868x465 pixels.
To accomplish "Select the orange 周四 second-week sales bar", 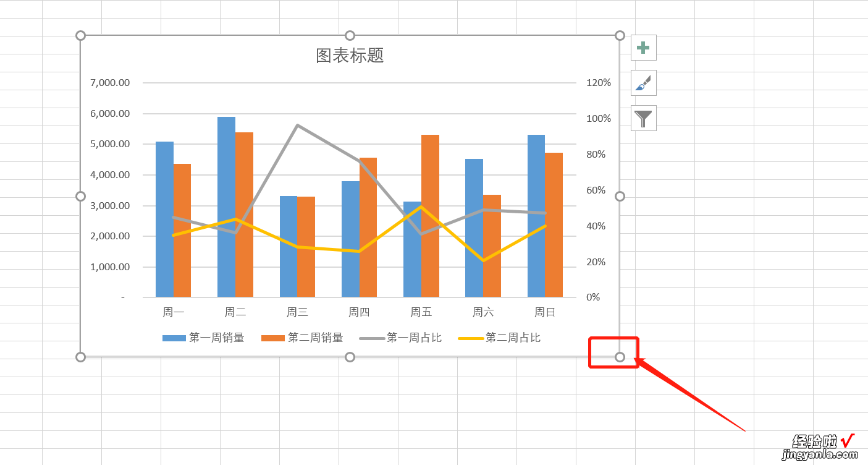I will [x=368, y=228].
